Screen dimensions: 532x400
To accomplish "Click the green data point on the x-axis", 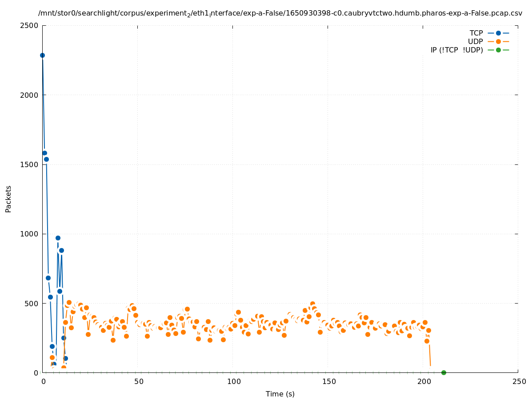I will click(444, 372).
